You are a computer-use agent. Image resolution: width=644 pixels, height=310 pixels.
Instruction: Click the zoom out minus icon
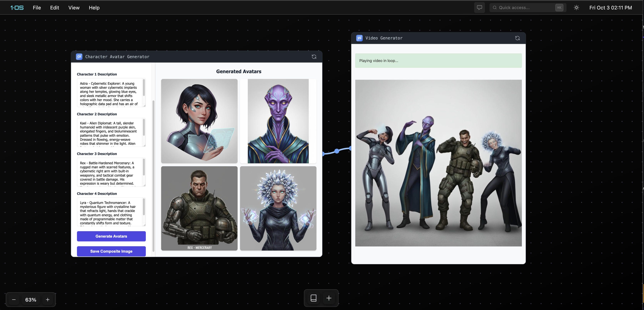14,299
